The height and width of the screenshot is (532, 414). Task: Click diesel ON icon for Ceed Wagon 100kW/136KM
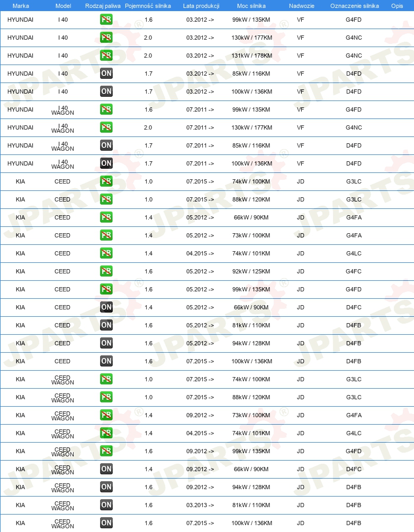106,523
